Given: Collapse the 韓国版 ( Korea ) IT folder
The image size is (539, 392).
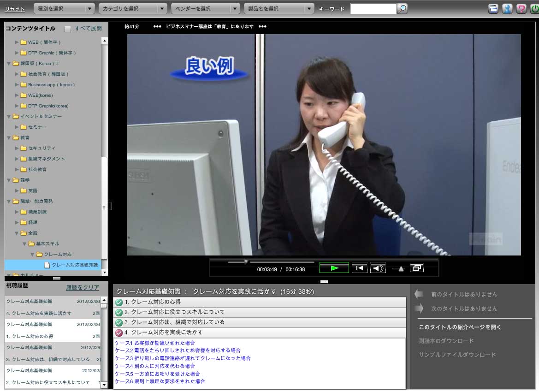Looking at the screenshot, I should click(x=9, y=64).
